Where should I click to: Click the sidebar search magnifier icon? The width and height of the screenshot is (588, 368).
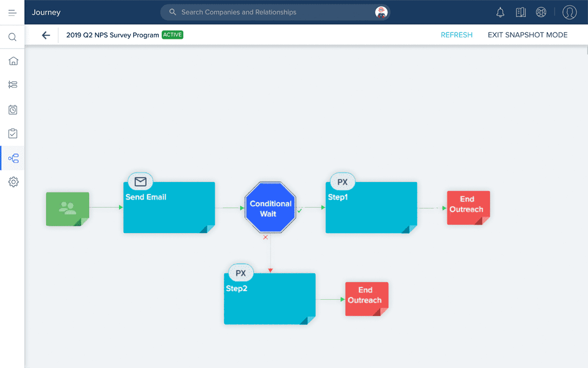point(13,37)
